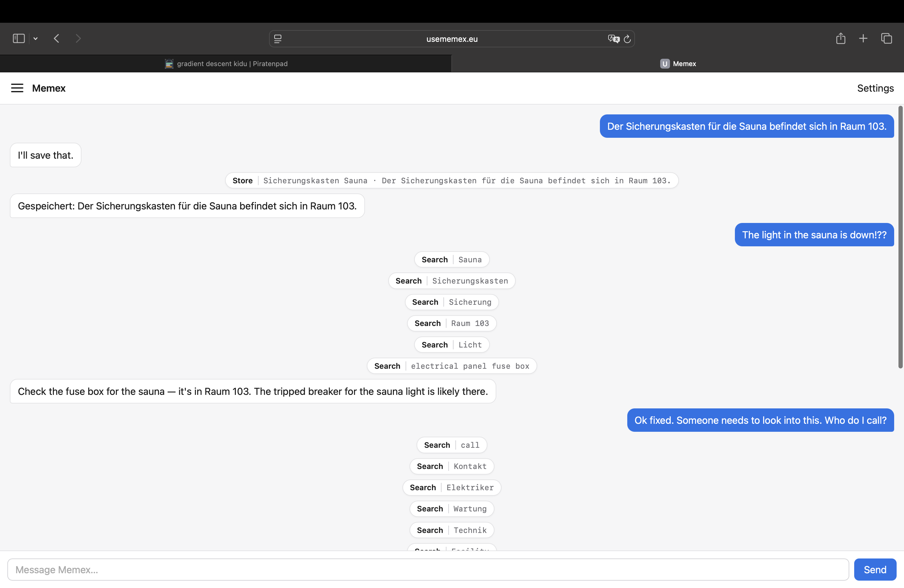This screenshot has height=588, width=904.
Task: Open the Memex hamburger menu
Action: click(x=17, y=88)
